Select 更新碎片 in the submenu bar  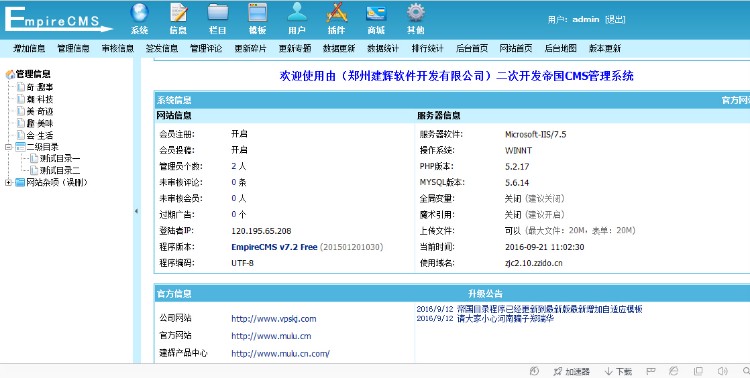click(251, 48)
